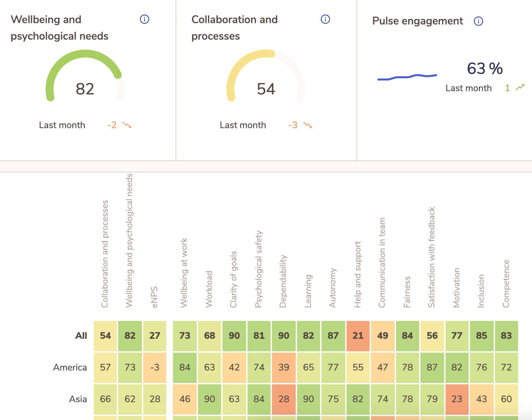Click the Collaboration and processes info icon
Image resolution: width=532 pixels, height=420 pixels.
click(325, 19)
